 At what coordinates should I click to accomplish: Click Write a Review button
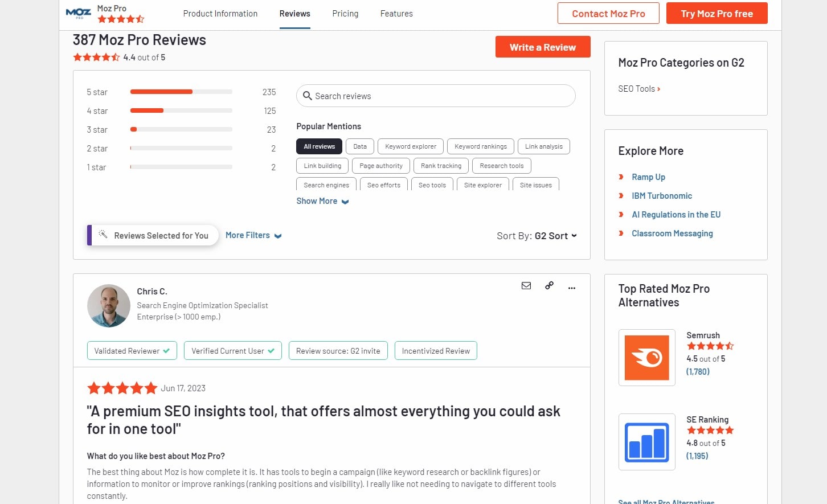coord(543,47)
